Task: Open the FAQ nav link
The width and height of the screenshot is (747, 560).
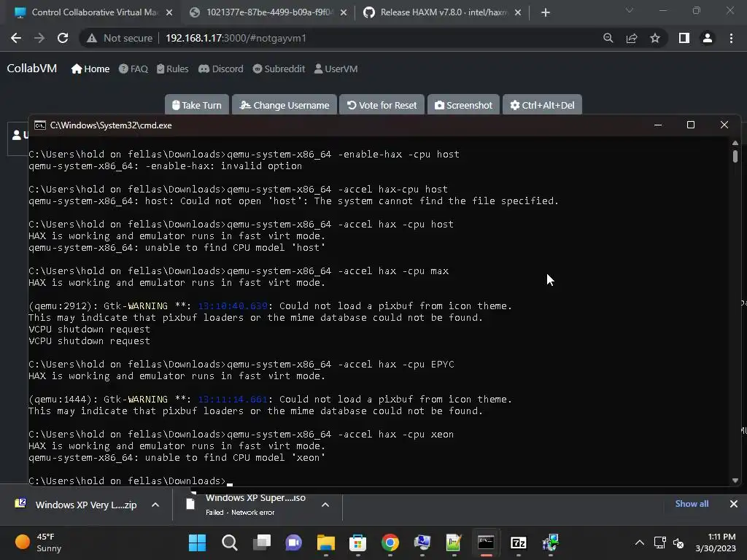Action: point(133,69)
